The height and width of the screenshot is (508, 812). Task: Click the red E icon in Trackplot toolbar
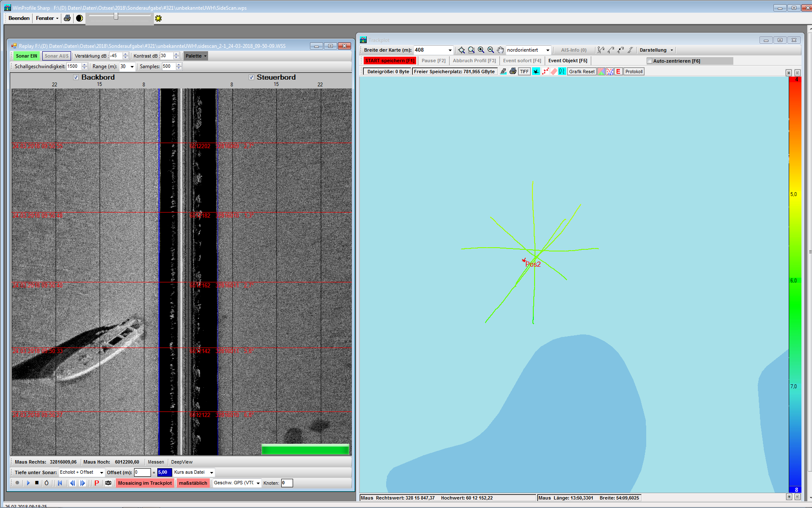tap(618, 72)
